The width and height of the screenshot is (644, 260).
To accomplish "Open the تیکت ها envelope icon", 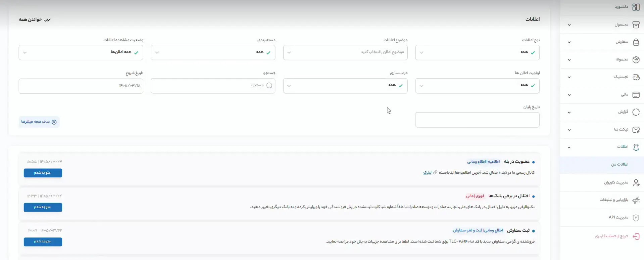I will click(636, 130).
